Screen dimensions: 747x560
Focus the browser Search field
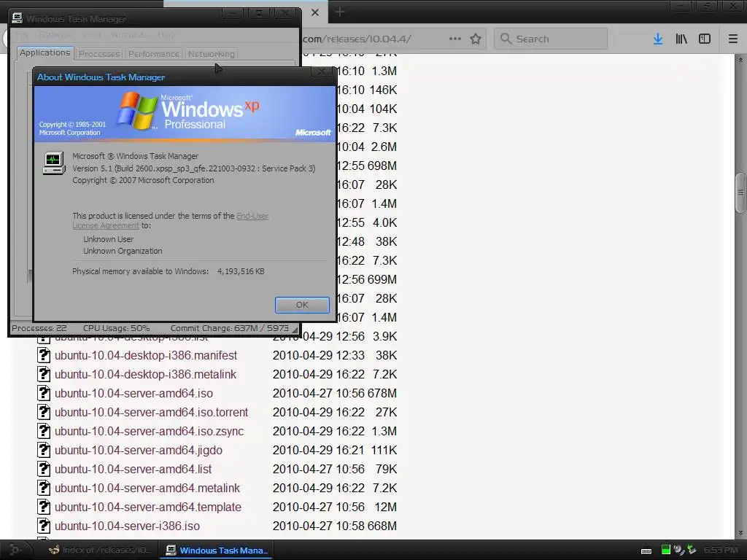point(551,39)
